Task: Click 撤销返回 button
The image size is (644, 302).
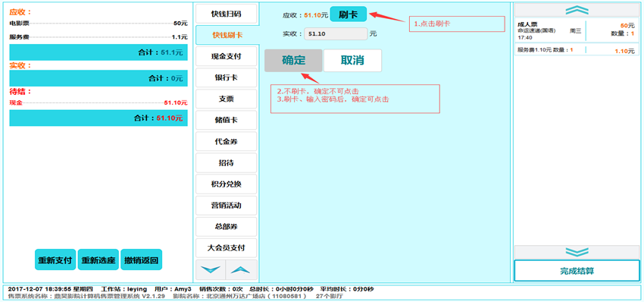Action: coord(141,260)
